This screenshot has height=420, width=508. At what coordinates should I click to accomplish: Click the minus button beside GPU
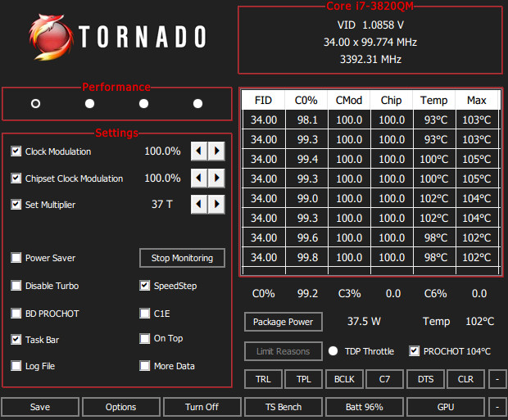(x=497, y=407)
